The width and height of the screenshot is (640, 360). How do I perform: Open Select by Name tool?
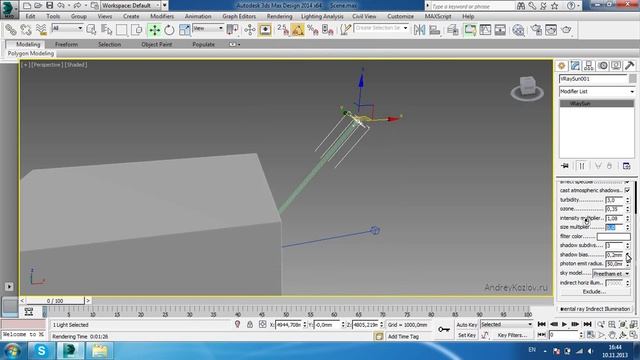(x=107, y=30)
